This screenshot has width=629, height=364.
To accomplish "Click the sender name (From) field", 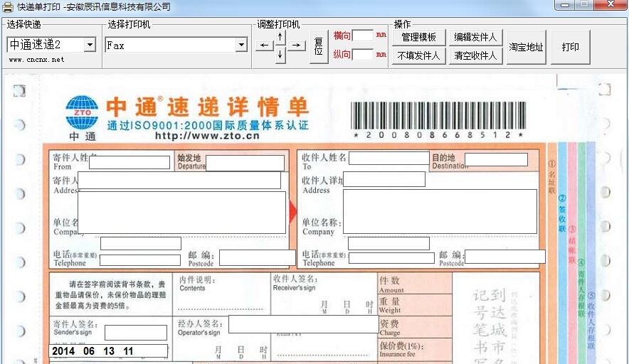I will coord(129,162).
